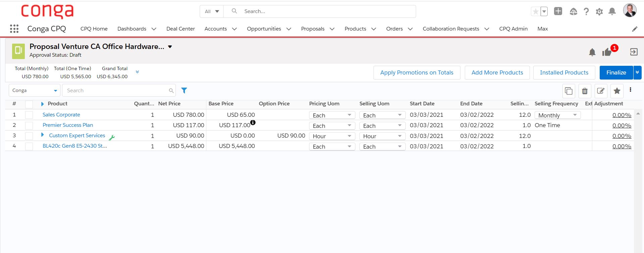
Task: Click the exit cart icon
Action: pos(634,52)
